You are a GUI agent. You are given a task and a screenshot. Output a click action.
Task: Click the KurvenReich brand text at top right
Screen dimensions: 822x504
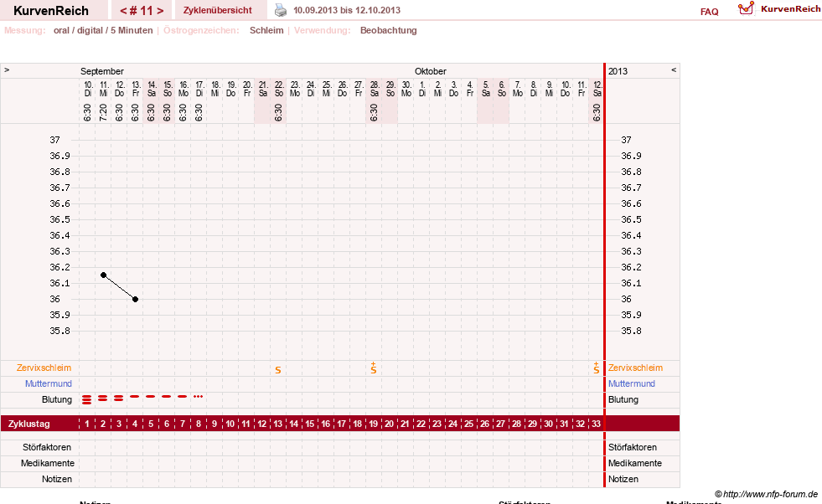(x=790, y=9)
